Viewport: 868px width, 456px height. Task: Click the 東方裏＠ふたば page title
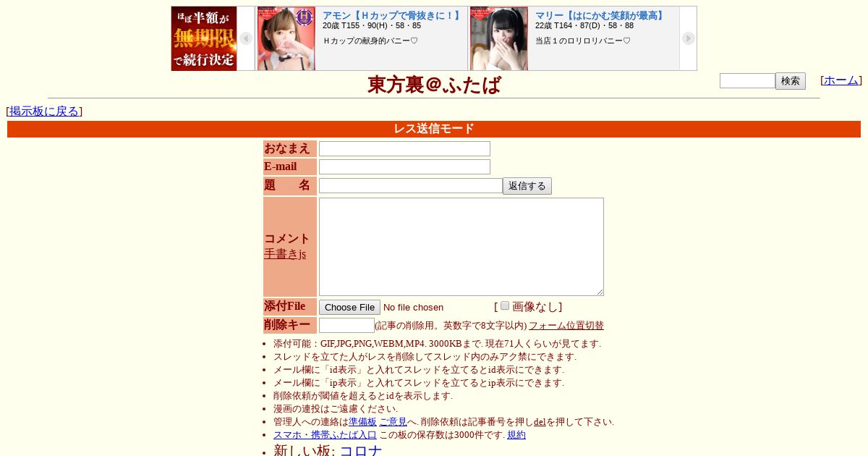coord(434,85)
